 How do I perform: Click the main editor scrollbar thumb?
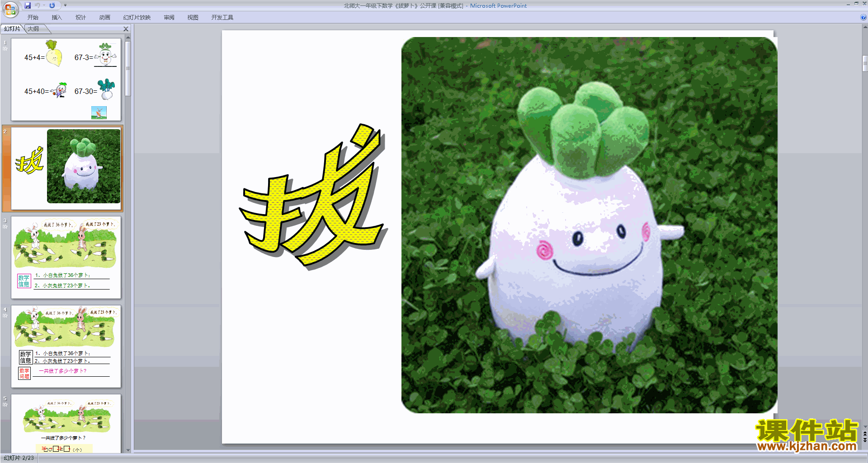point(865,63)
